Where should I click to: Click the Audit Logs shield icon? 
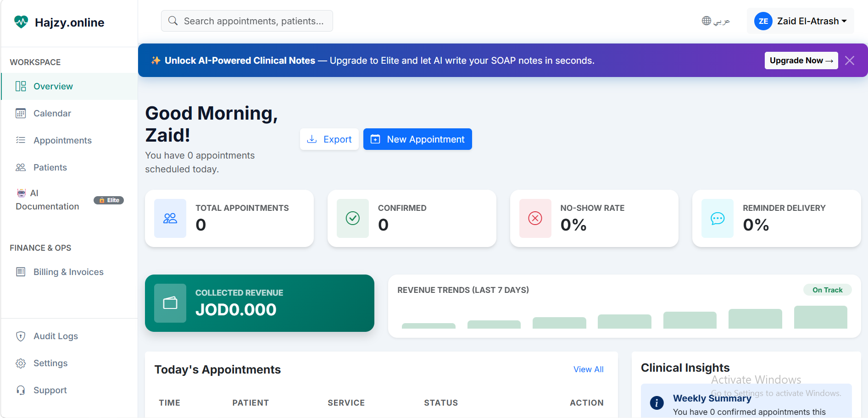point(21,336)
